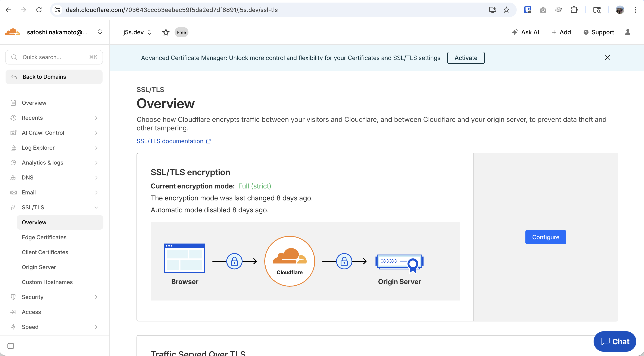Collapse the sidebar using the panel icon
This screenshot has width=644, height=356.
[x=11, y=346]
